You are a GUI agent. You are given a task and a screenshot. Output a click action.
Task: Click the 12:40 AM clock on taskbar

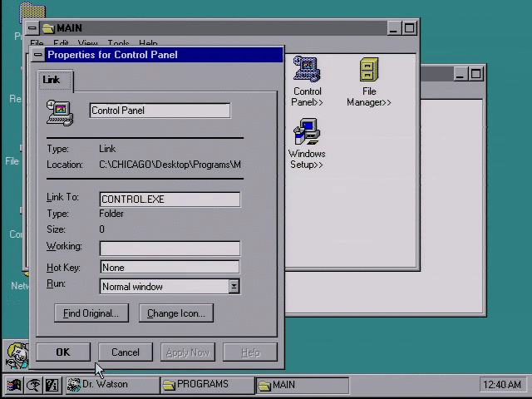point(502,385)
